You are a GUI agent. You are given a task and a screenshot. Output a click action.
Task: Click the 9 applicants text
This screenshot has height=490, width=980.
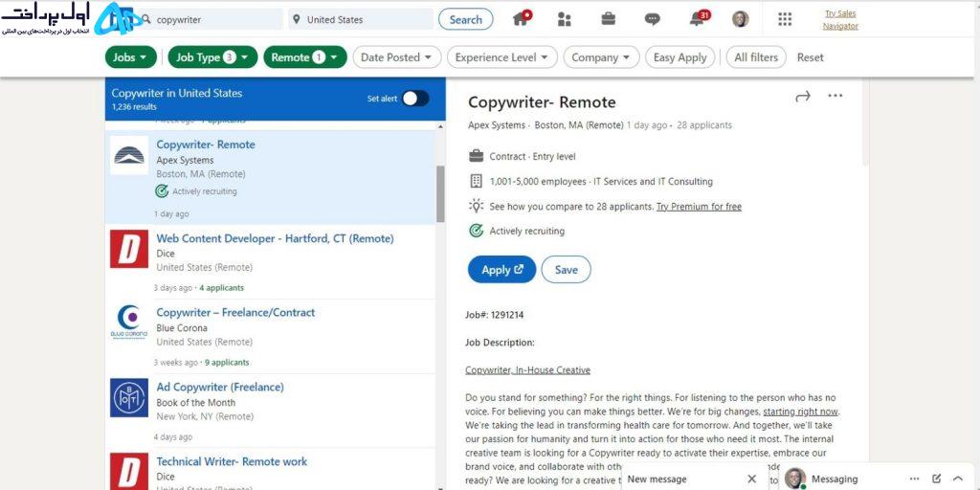coord(227,363)
